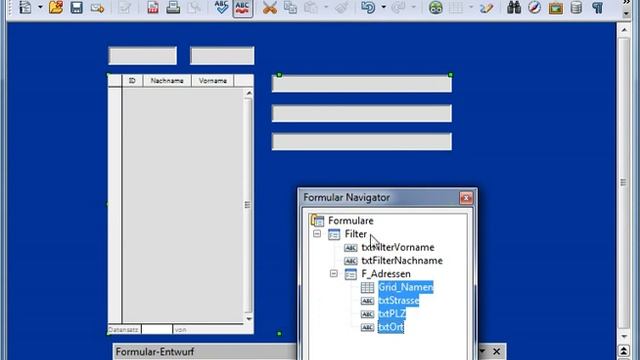
Task: Create a new document from the toolbar
Action: click(25, 7)
